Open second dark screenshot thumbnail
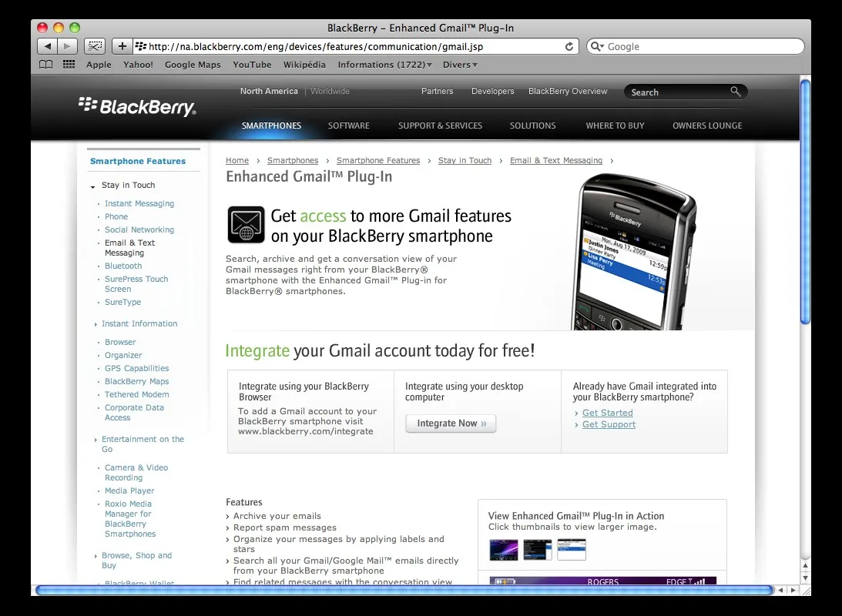Image resolution: width=842 pixels, height=616 pixels. 538,550
